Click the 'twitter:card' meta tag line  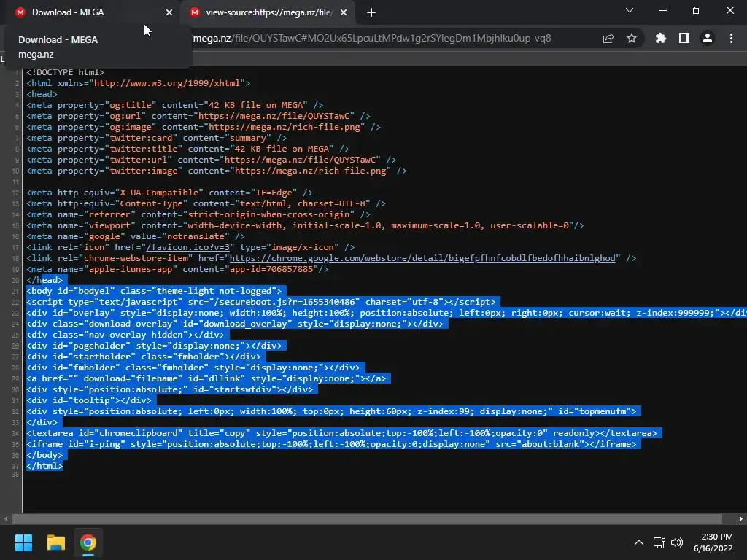157,138
